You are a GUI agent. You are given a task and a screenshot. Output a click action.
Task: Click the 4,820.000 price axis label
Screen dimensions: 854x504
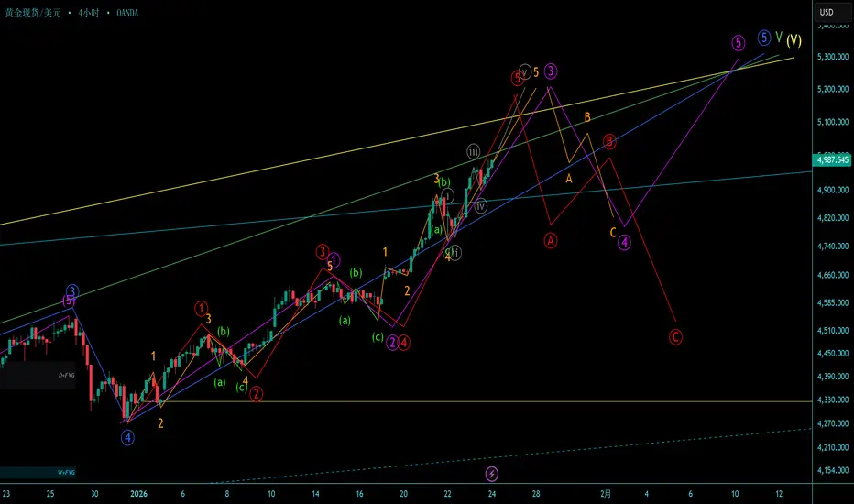(x=833, y=218)
